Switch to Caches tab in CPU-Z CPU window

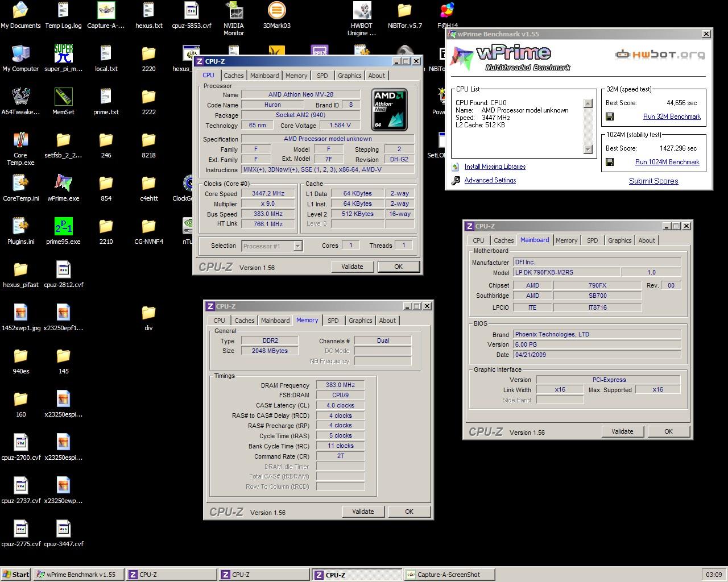coord(233,76)
